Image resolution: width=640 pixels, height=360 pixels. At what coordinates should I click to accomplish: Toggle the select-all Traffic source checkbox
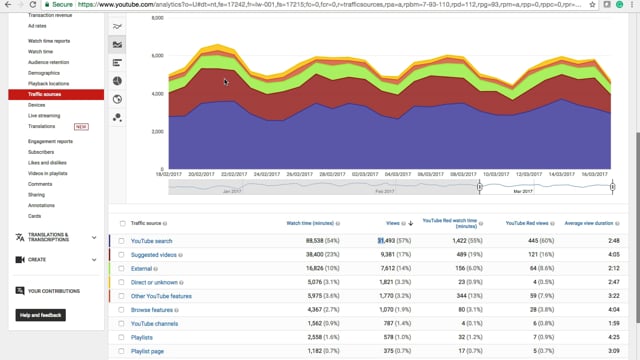[x=122, y=223]
